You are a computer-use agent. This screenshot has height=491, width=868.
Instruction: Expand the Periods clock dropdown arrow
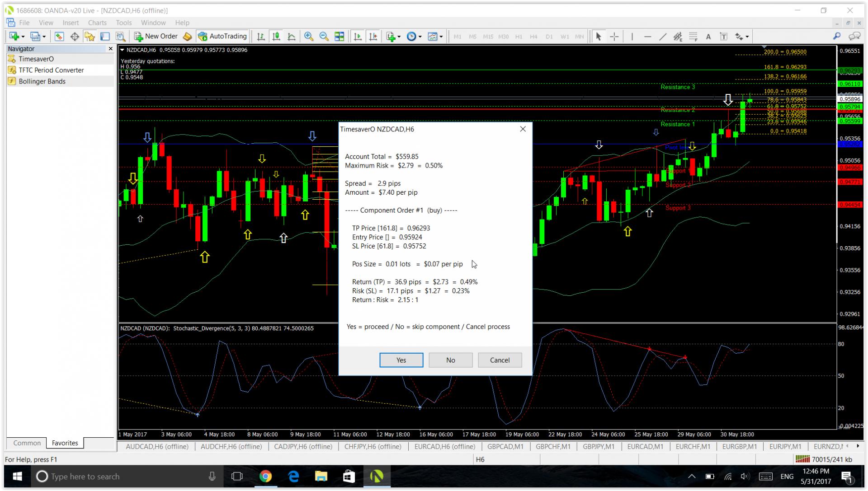click(x=420, y=37)
